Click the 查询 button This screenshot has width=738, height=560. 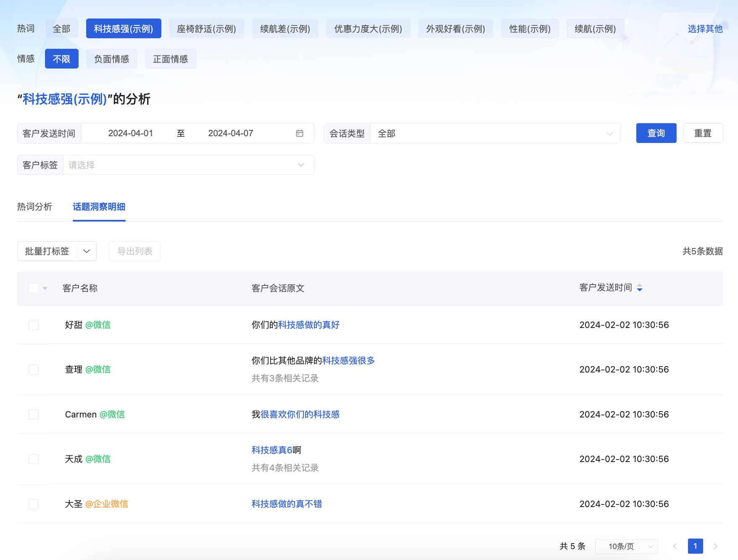[x=656, y=133]
